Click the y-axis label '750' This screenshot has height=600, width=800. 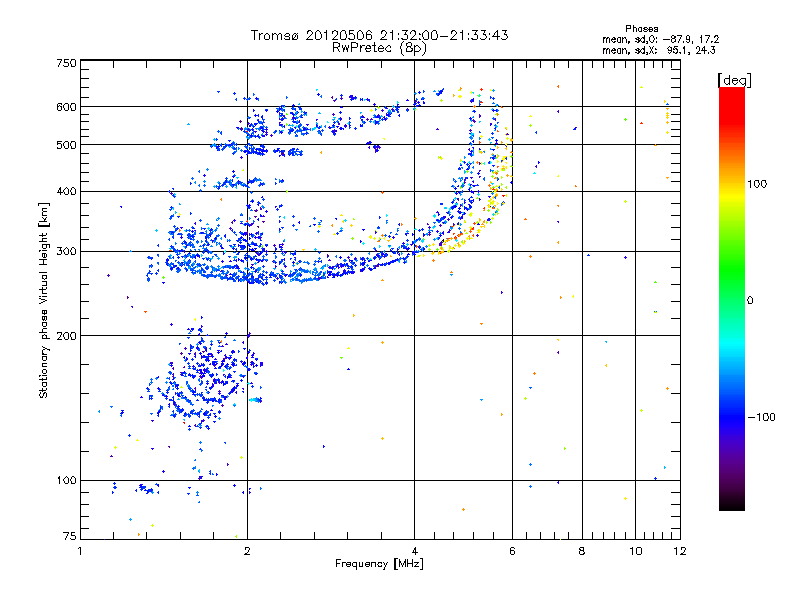pos(66,63)
